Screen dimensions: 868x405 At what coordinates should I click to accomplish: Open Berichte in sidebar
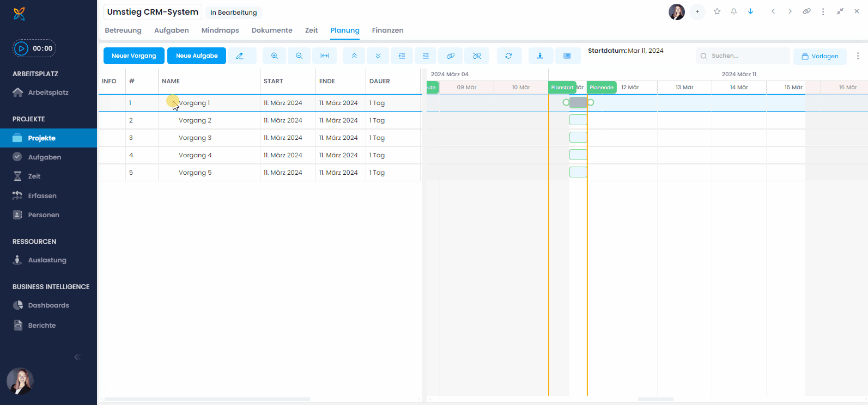coord(48,326)
